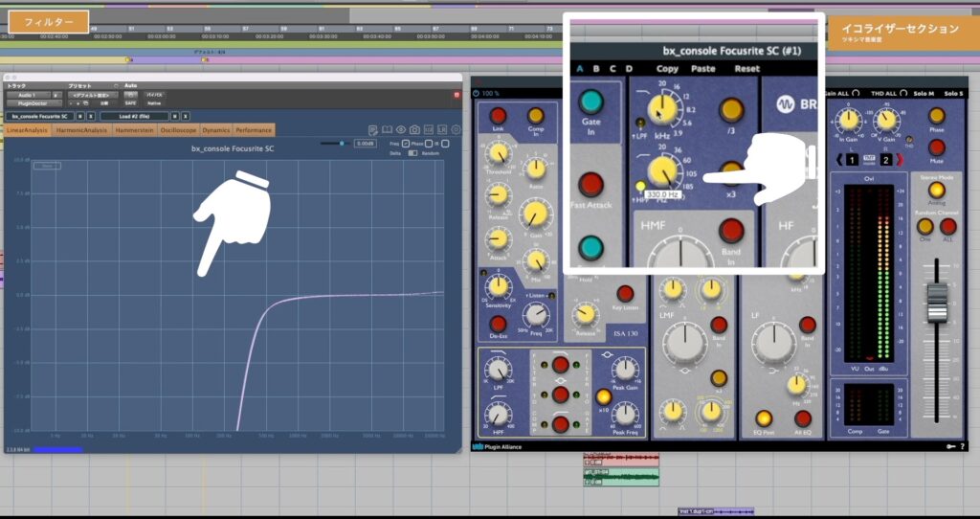Open PluginDoctor settings gear icon
Image resolution: width=980 pixels, height=519 pixels.
click(456, 130)
